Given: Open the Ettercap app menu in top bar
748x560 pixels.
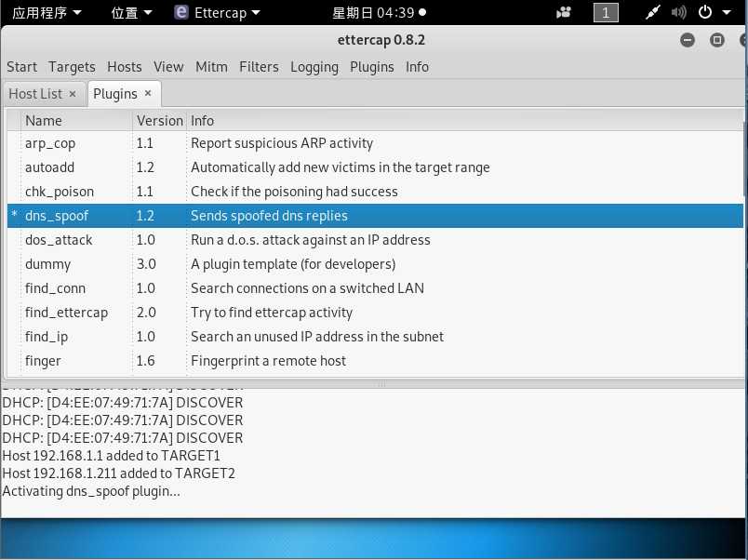Looking at the screenshot, I should click(218, 12).
